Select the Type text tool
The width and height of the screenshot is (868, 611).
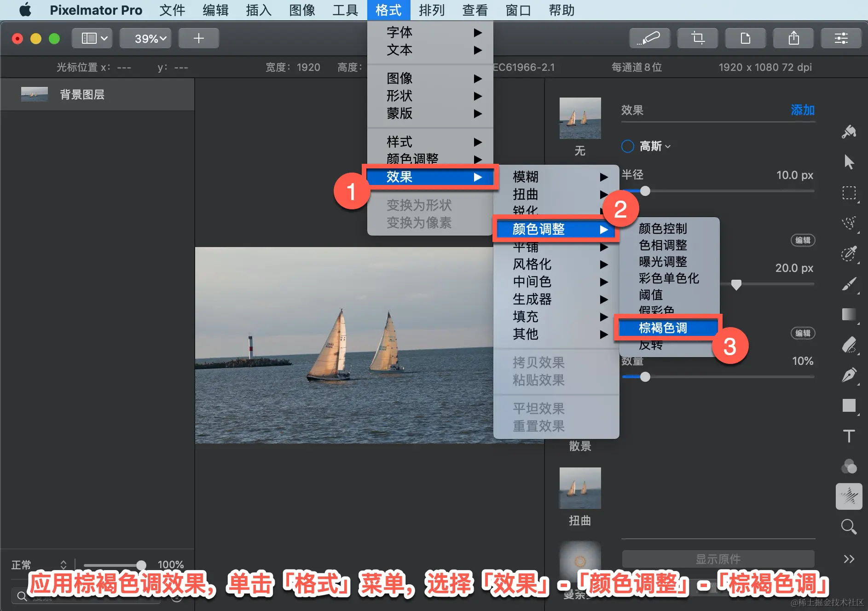[x=849, y=436]
